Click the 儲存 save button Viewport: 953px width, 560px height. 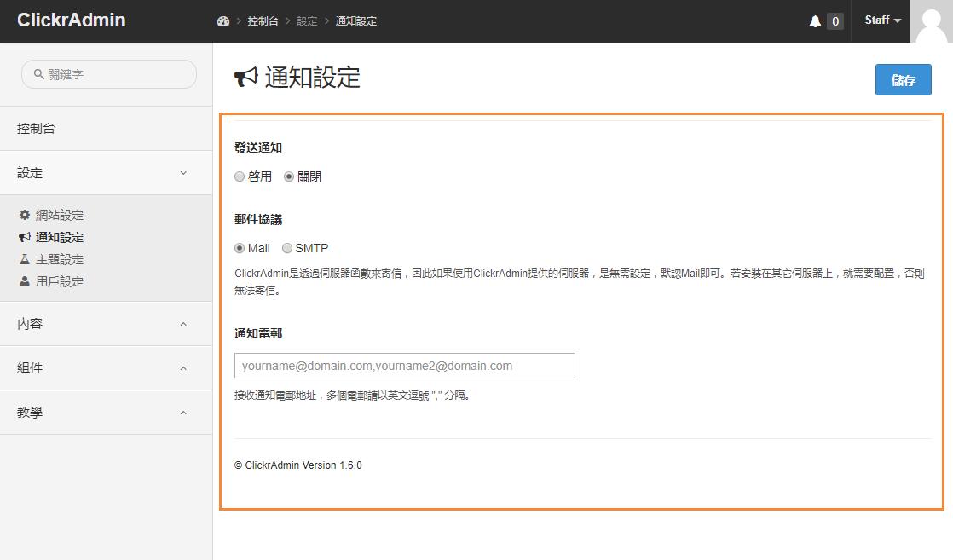(904, 79)
